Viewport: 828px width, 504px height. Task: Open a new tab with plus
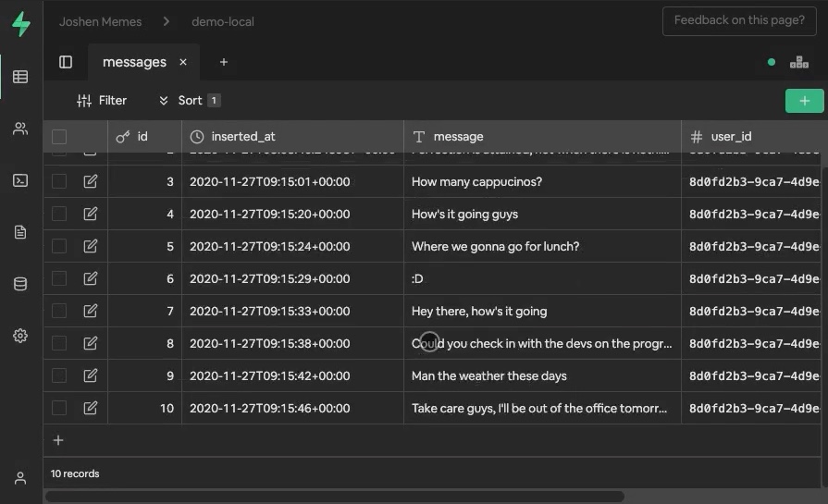click(x=224, y=62)
